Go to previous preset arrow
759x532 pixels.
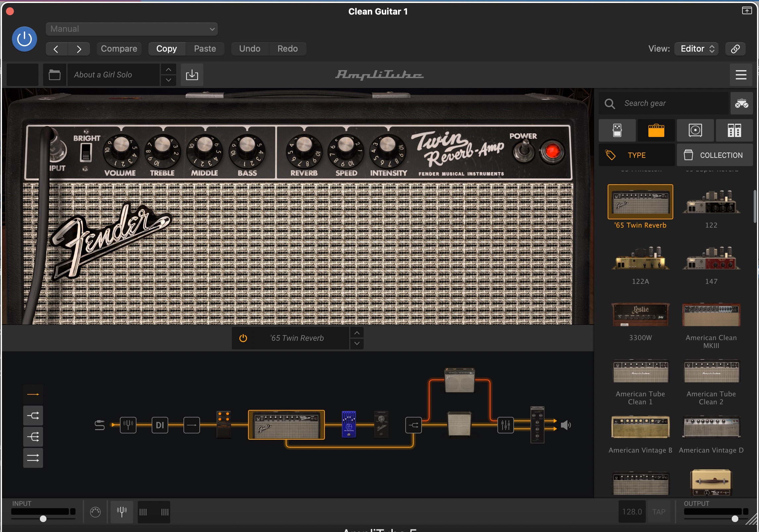pos(56,49)
